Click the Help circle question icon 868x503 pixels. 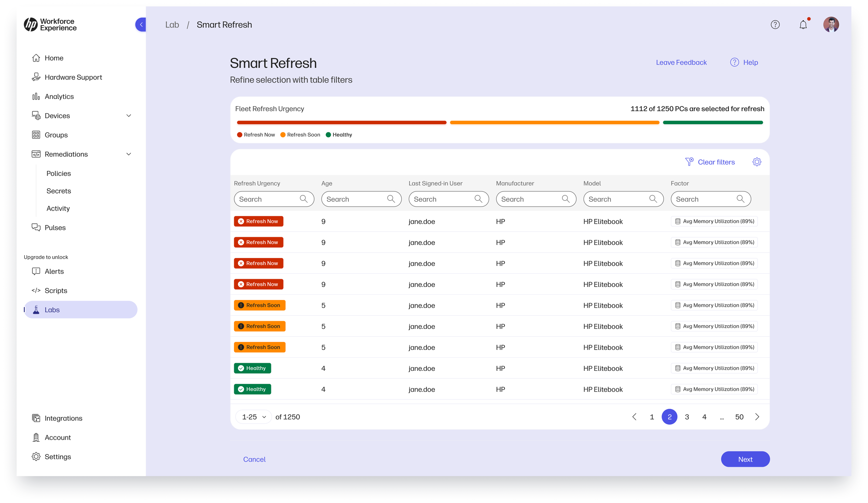tap(734, 62)
